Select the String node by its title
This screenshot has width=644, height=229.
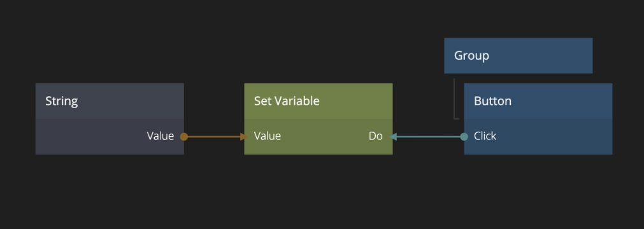pyautogui.click(x=62, y=101)
